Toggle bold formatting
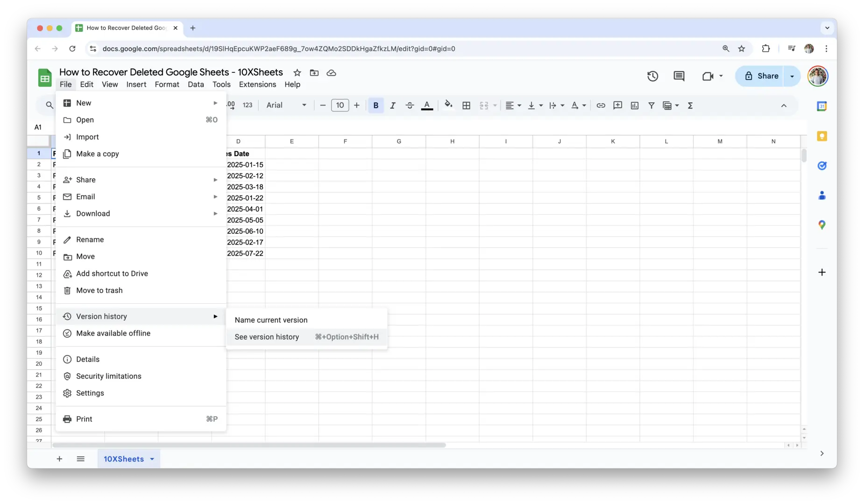 375,105
